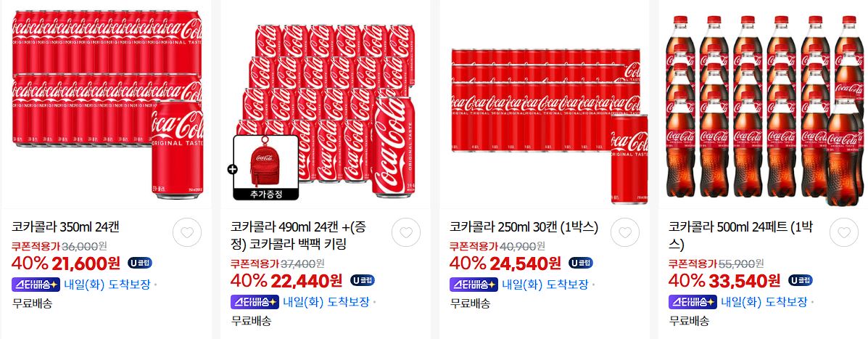Click 스타배송 badge under the 490ml item

(255, 302)
